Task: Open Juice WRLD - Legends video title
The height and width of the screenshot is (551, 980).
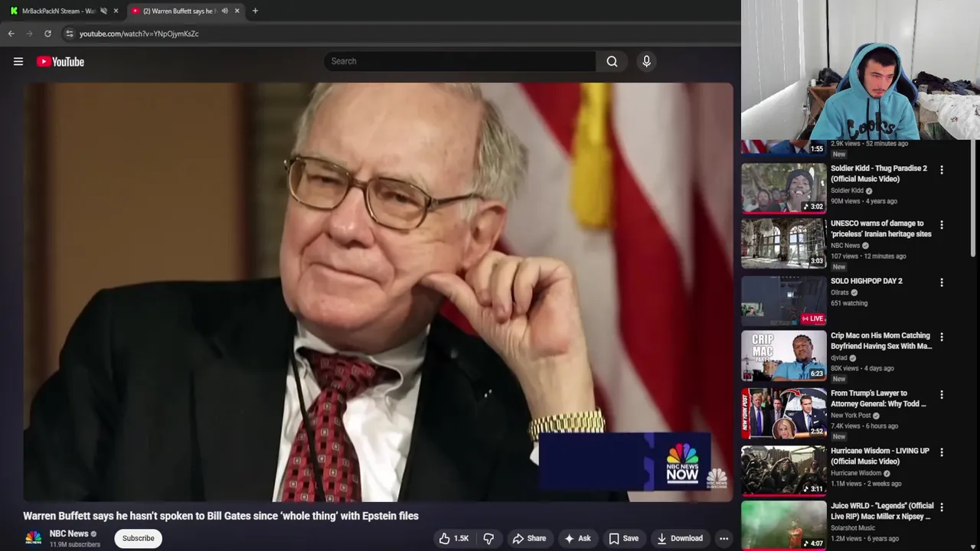Action: [x=882, y=510]
